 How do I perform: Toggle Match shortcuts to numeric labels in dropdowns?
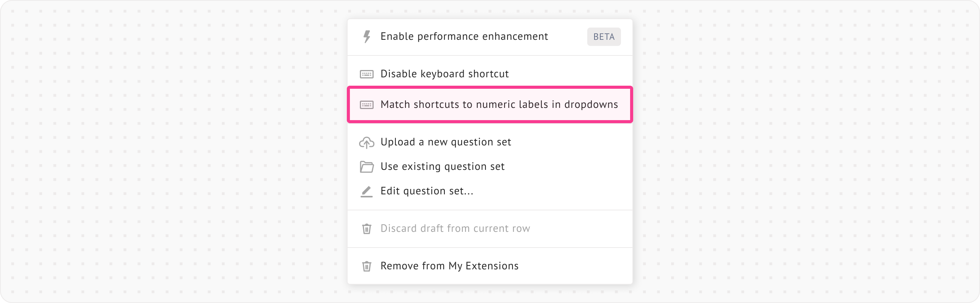pyautogui.click(x=499, y=104)
